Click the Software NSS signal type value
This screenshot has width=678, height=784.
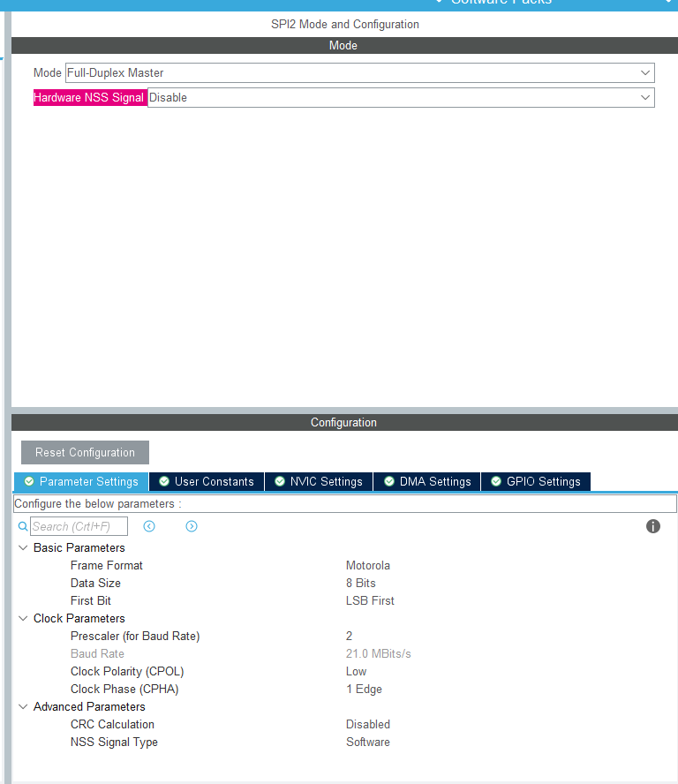pos(368,742)
